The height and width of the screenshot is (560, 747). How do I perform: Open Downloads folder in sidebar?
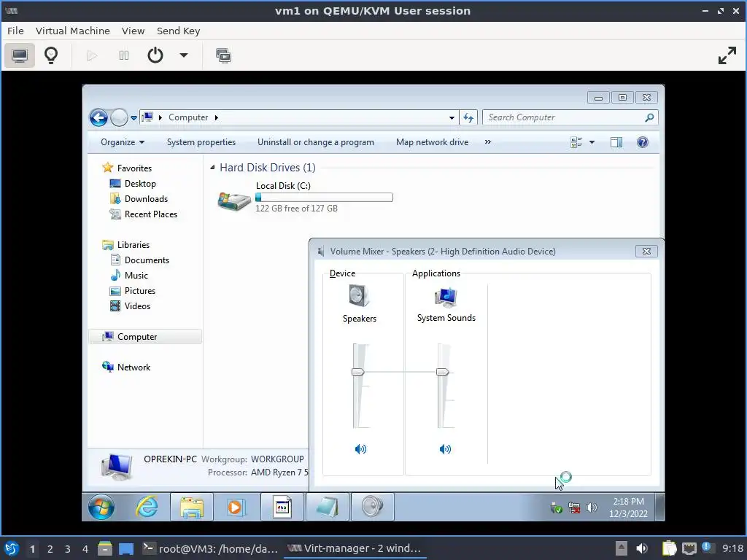146,198
